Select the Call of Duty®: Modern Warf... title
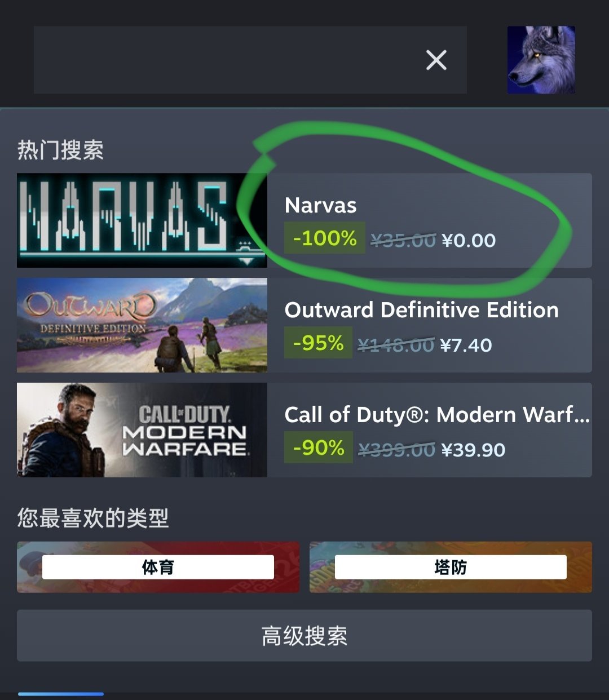The image size is (609, 700). [x=438, y=415]
